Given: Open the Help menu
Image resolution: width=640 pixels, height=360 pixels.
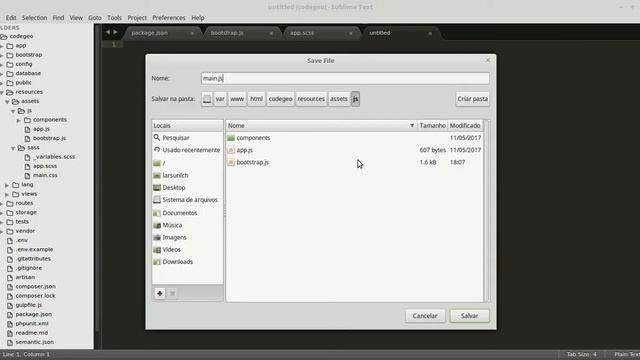Looking at the screenshot, I should coord(198,18).
